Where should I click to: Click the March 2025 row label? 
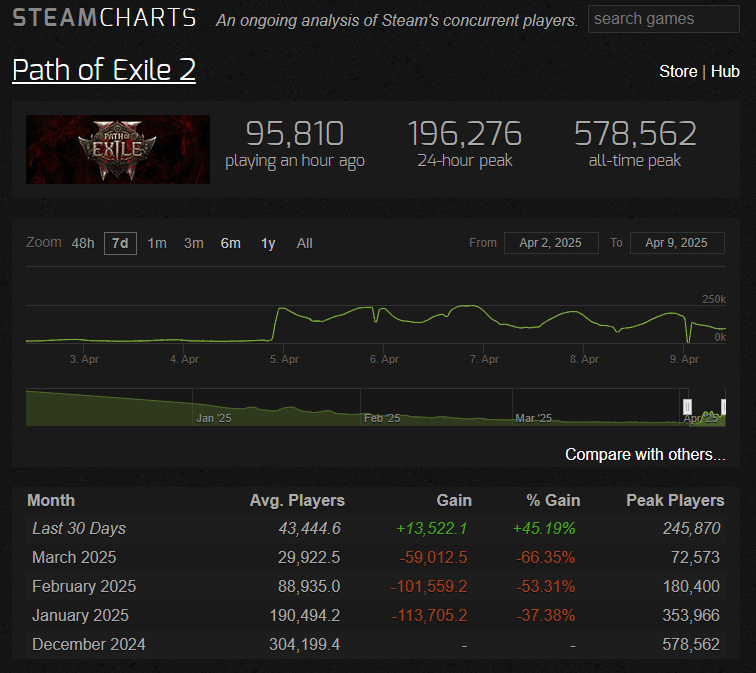(x=74, y=557)
